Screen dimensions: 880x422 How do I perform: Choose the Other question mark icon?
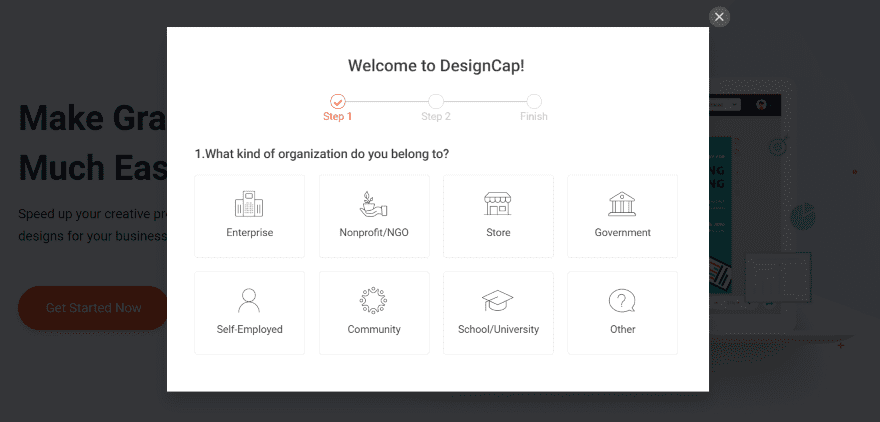click(x=622, y=300)
